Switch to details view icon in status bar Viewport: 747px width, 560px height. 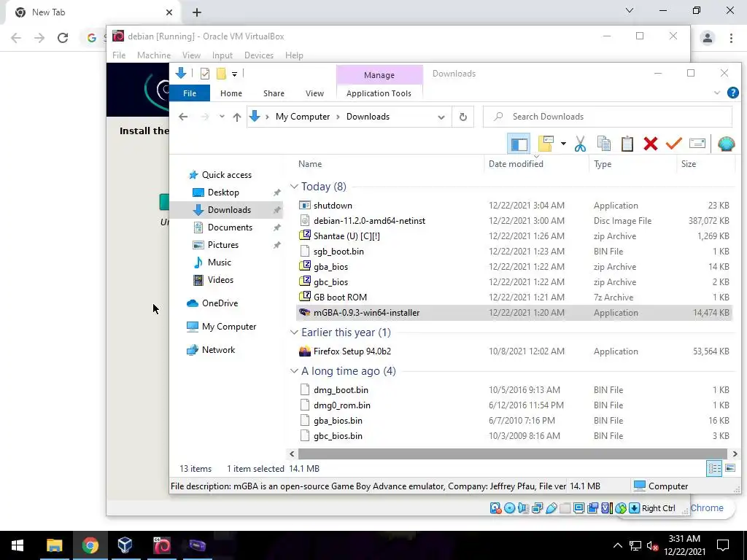[x=714, y=469]
